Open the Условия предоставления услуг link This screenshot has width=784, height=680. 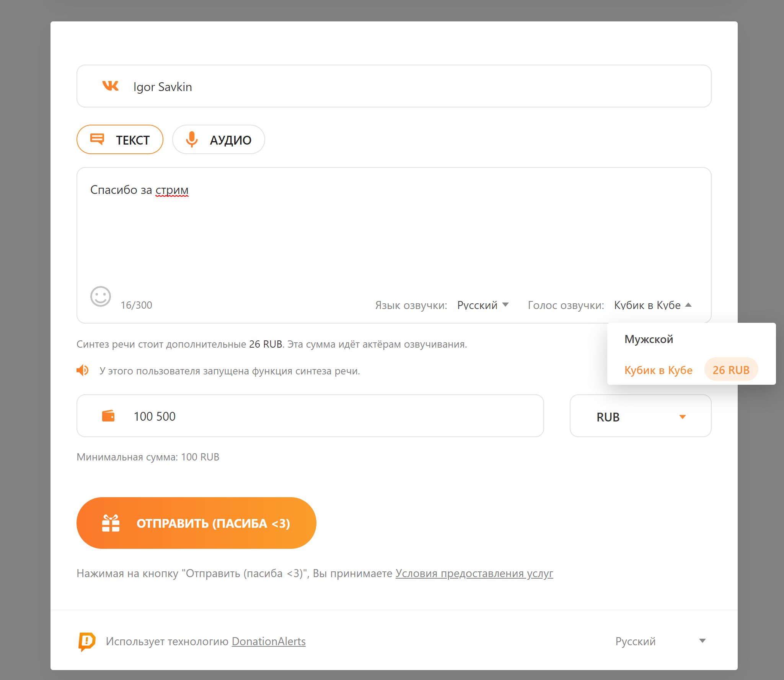[x=474, y=573]
